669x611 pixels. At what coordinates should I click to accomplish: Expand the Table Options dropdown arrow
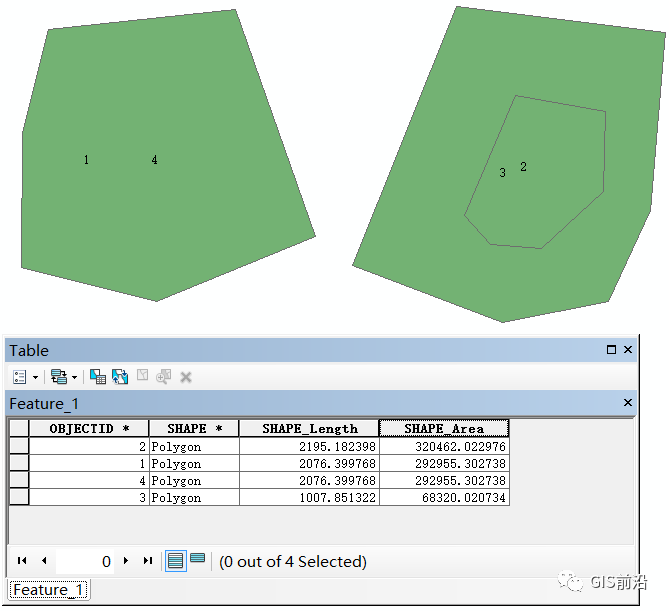click(35, 377)
